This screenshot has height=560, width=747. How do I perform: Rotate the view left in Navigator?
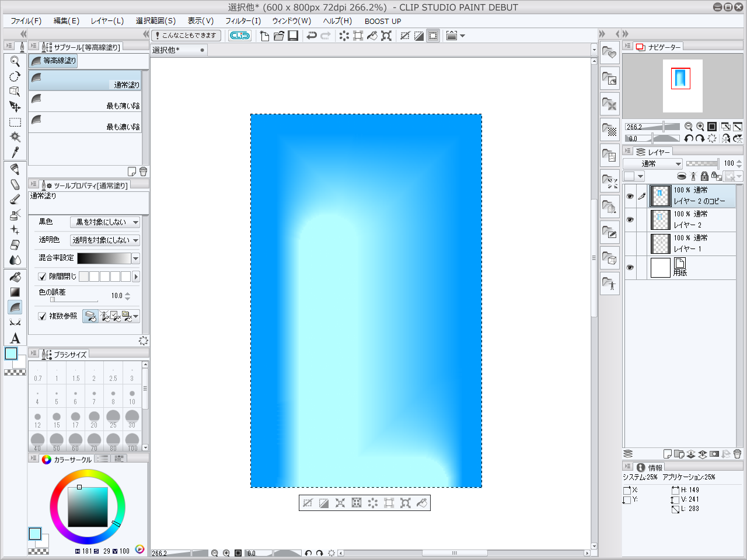click(x=689, y=138)
